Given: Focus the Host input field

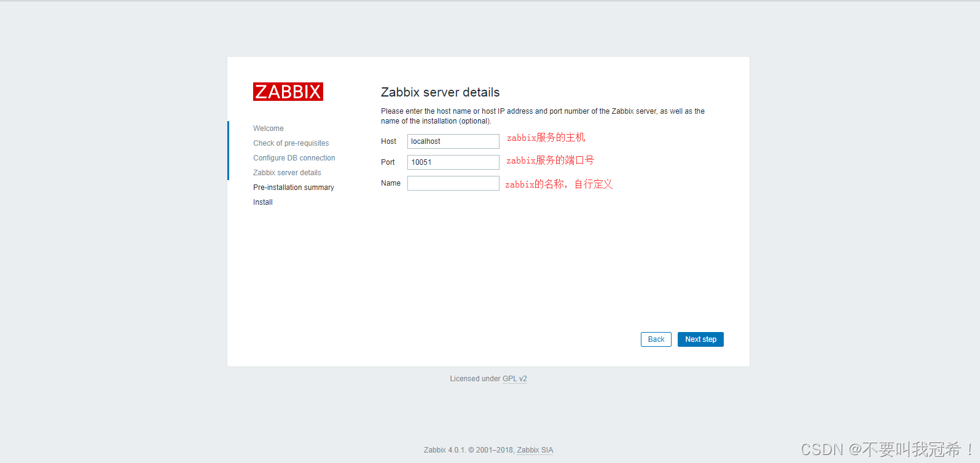Looking at the screenshot, I should click(x=453, y=141).
